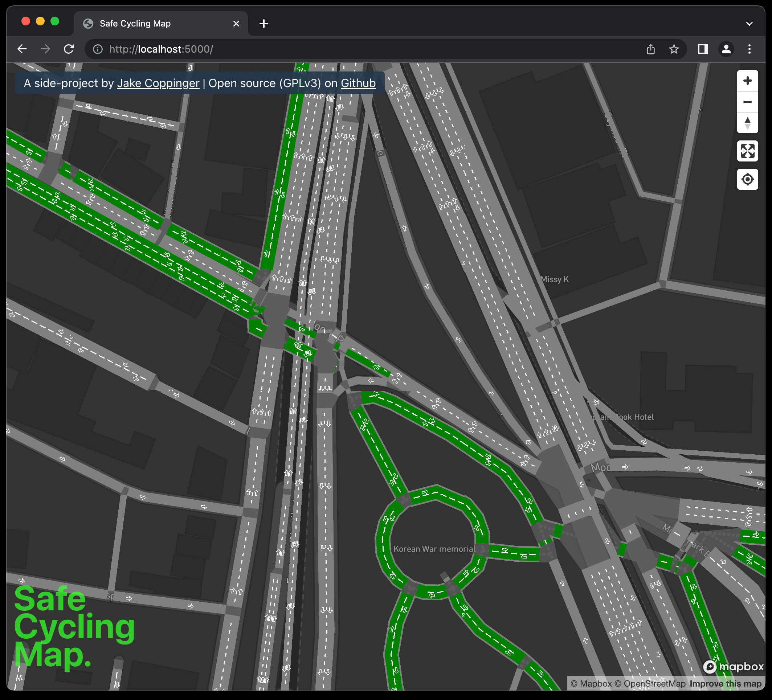
Task: Reload the localhost page
Action: [69, 49]
